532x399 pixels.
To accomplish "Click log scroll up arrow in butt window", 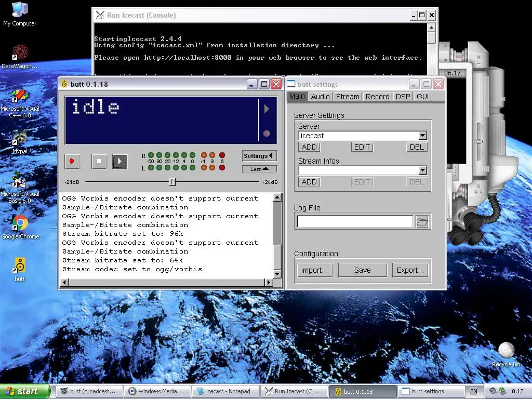I will [277, 197].
